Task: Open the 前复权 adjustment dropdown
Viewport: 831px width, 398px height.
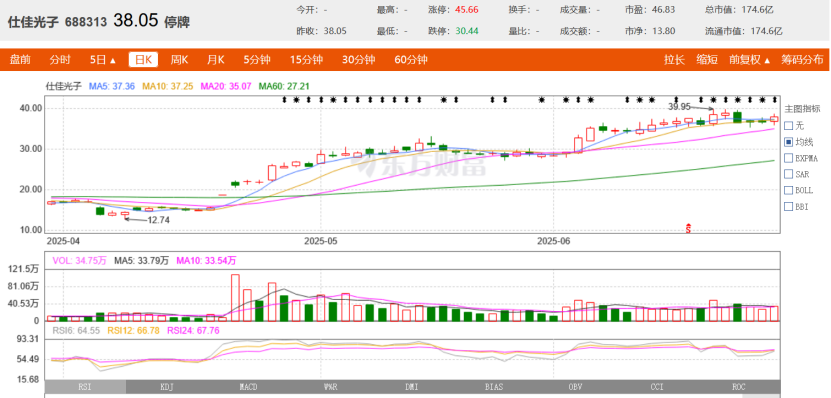Action: pos(749,60)
